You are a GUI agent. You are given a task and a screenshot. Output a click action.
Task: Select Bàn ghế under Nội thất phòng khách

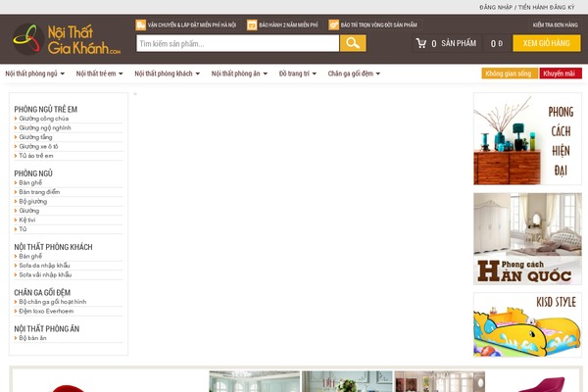30,256
